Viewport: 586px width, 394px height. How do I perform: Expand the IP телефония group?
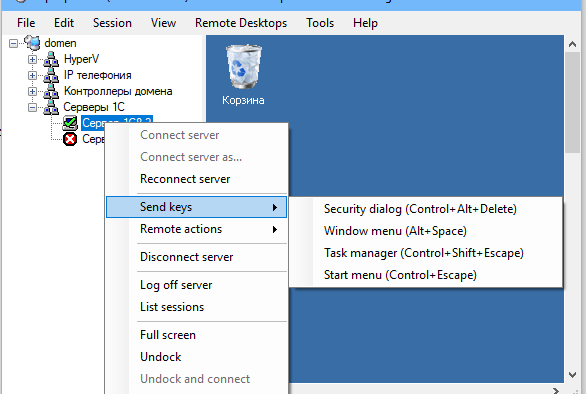[33, 76]
